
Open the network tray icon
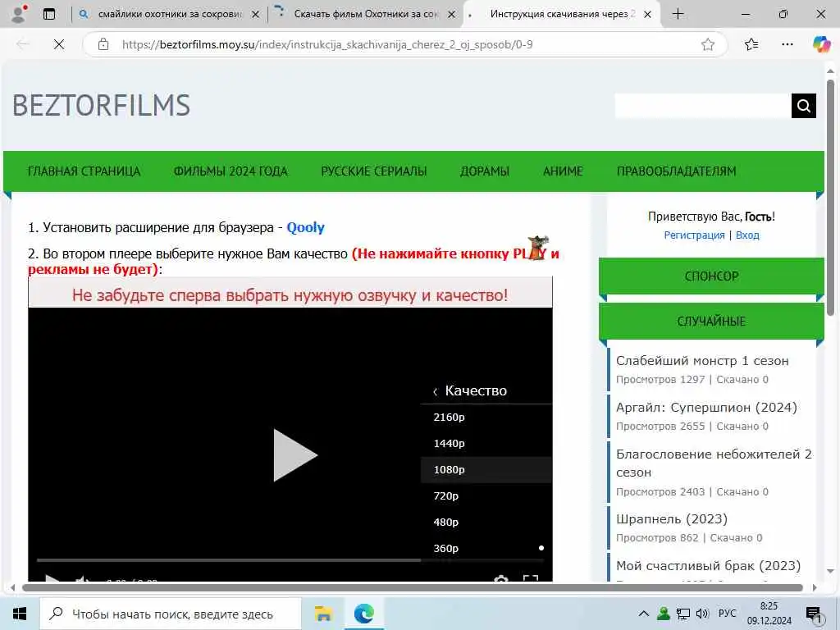pos(683,614)
